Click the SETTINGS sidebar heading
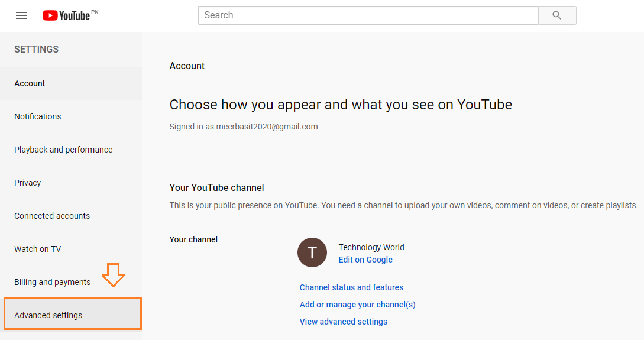 36,50
